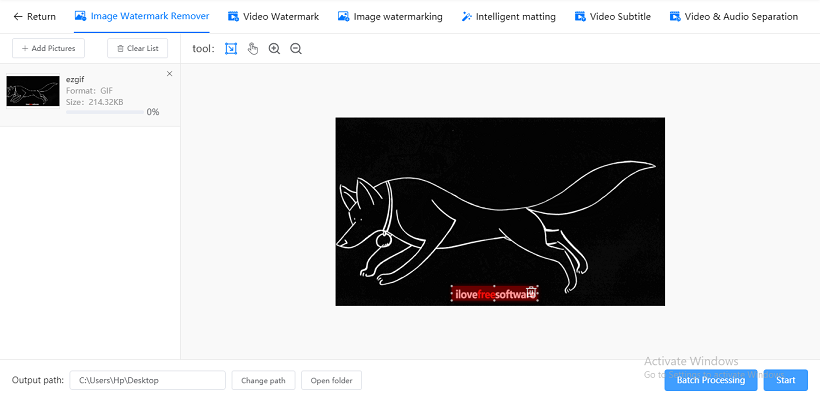Open the Image Watermark Remover tab
This screenshot has width=820, height=400.
(142, 16)
